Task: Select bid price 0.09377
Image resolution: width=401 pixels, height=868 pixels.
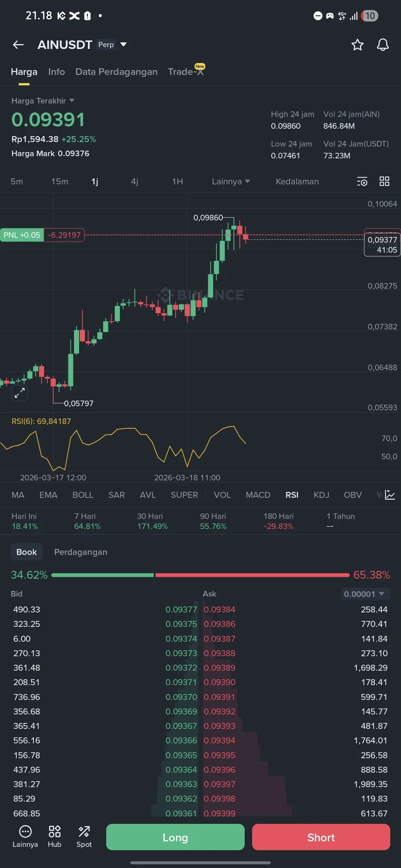Action: click(181, 609)
